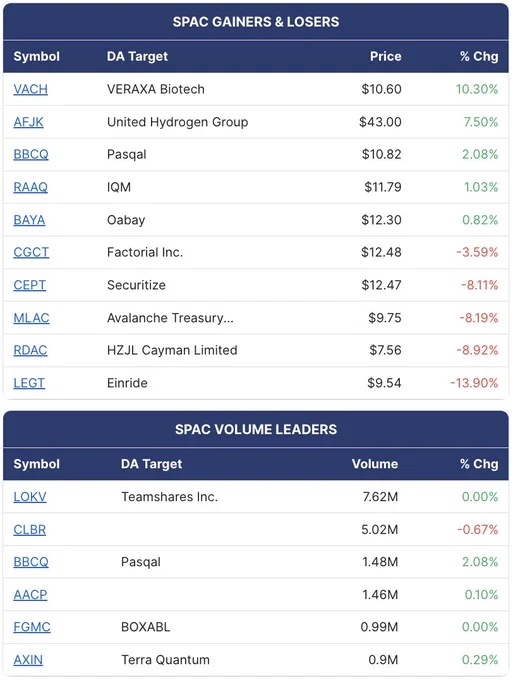Select the FGMC ticker link
The width and height of the screenshot is (513, 680).
click(32, 627)
